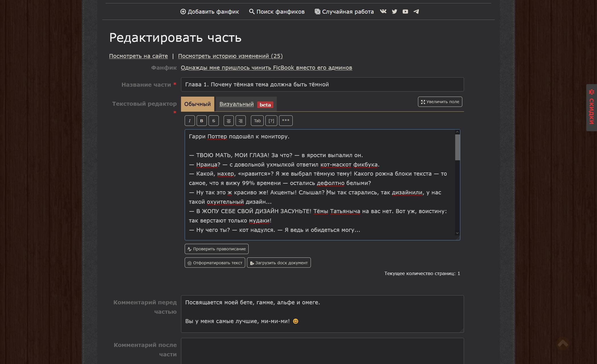Screen dimensions: 597x364
Task: Open the Telegram icon in the header
Action: coord(416,12)
